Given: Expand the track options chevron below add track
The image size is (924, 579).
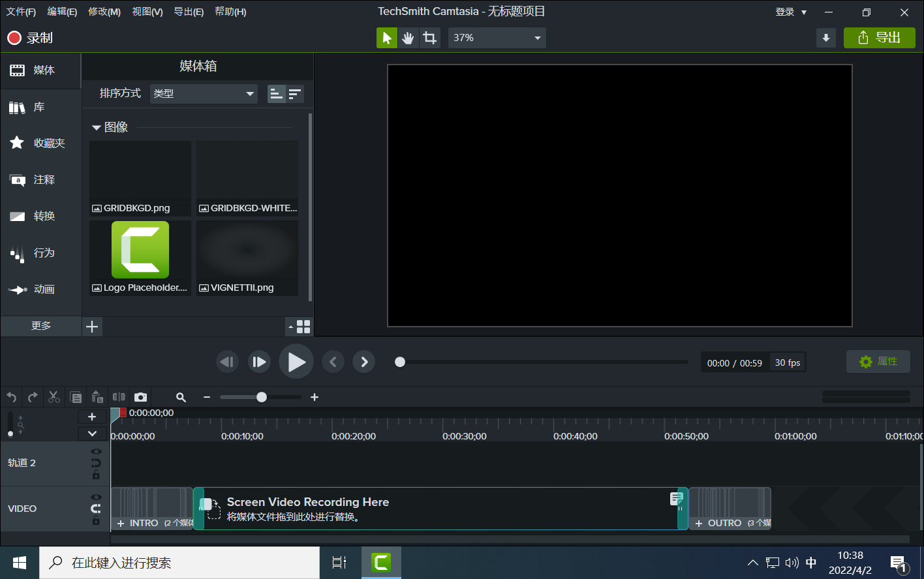Looking at the screenshot, I should [92, 434].
